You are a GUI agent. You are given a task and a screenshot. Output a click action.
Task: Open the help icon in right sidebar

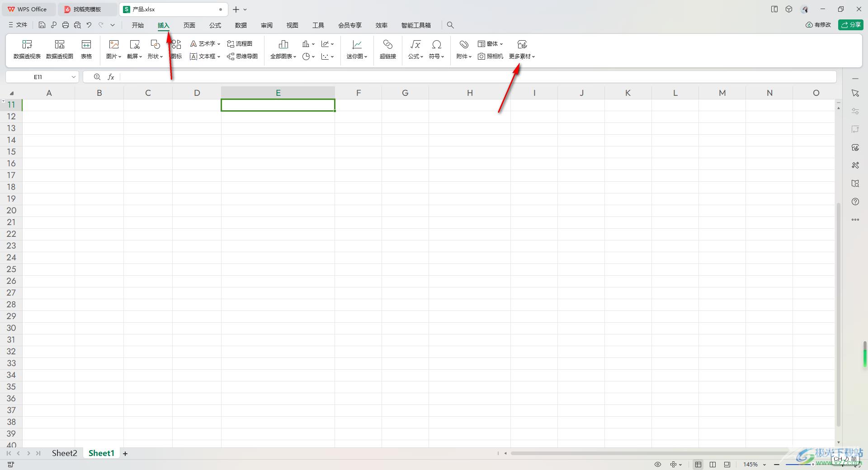855,202
